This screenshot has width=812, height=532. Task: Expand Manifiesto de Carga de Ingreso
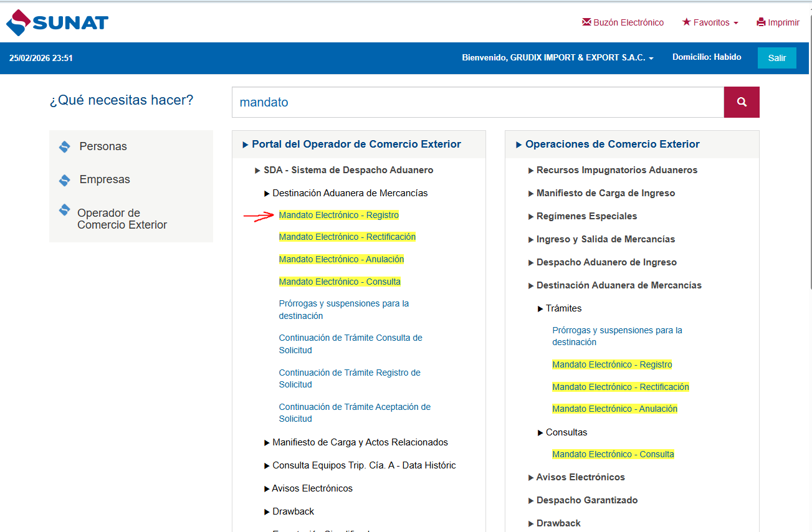coord(601,193)
